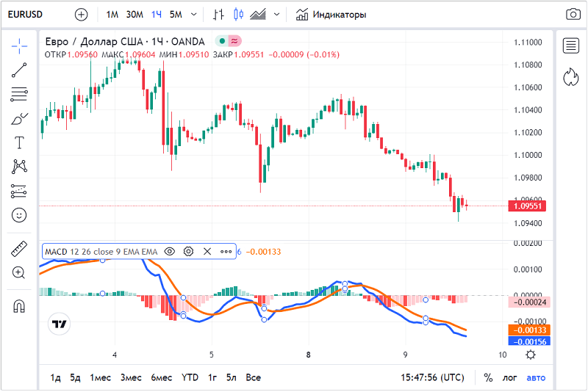Open the Индикаторы indicators menu

tap(331, 15)
